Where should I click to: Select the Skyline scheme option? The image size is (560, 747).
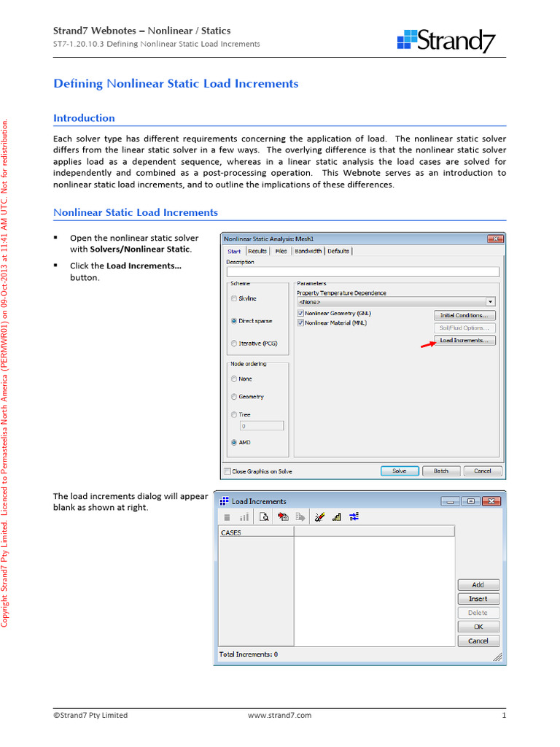pos(244,298)
